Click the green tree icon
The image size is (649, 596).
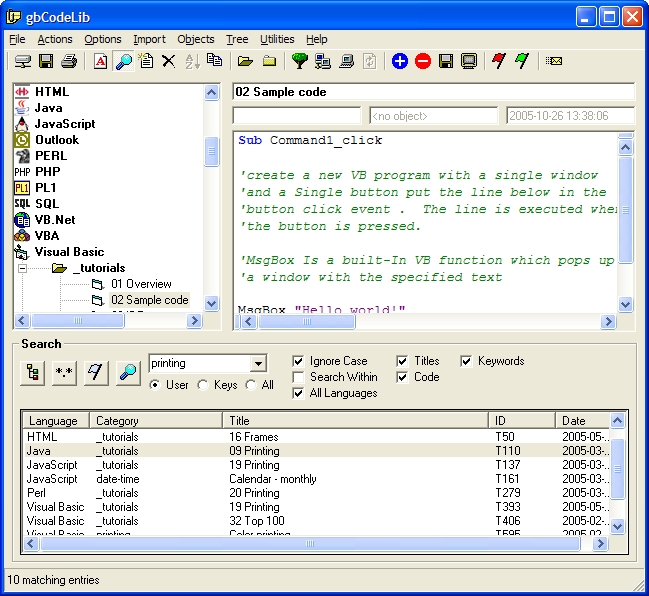(300, 62)
